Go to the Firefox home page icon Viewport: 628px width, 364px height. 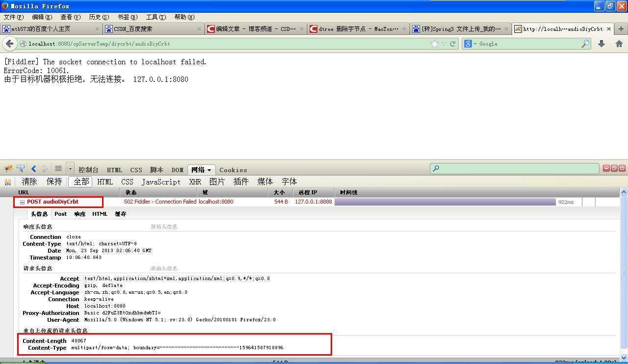619,44
